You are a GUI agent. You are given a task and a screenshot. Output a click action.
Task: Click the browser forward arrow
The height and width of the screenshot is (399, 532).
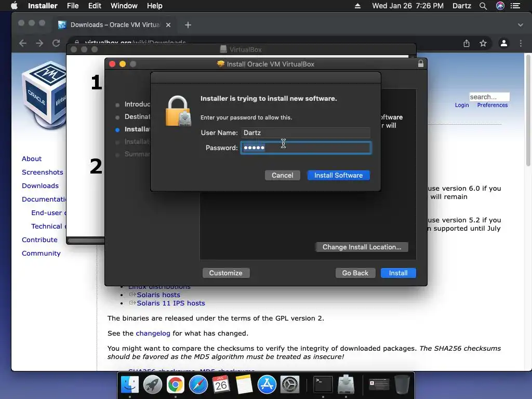[x=39, y=43]
